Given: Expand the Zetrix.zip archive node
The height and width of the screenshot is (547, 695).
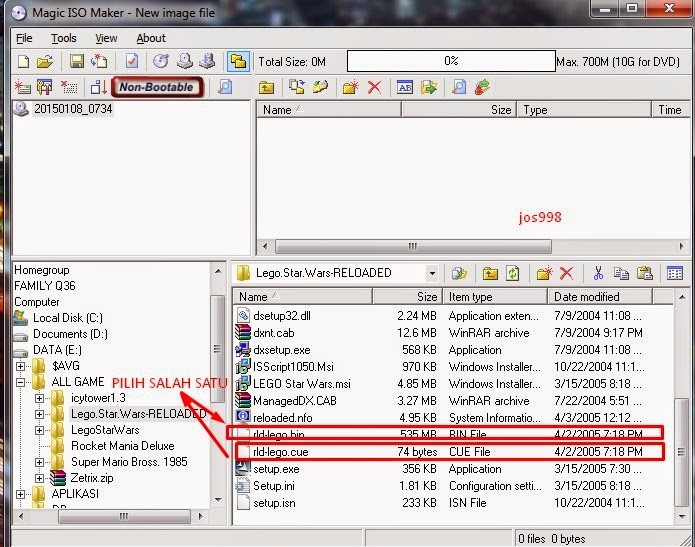Looking at the screenshot, I should click(x=39, y=478).
